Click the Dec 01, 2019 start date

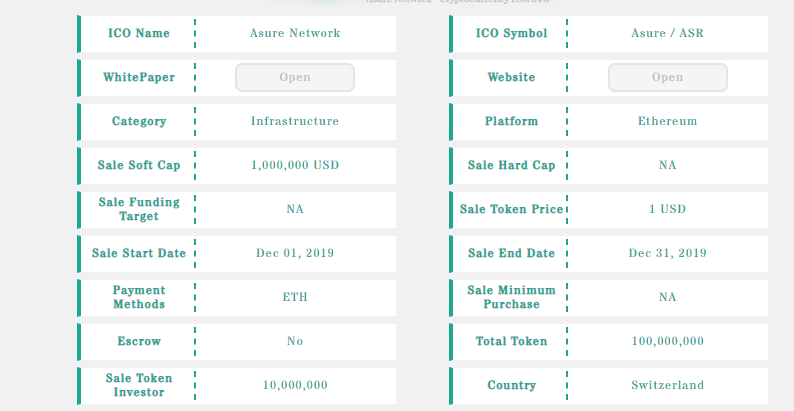[x=295, y=253]
